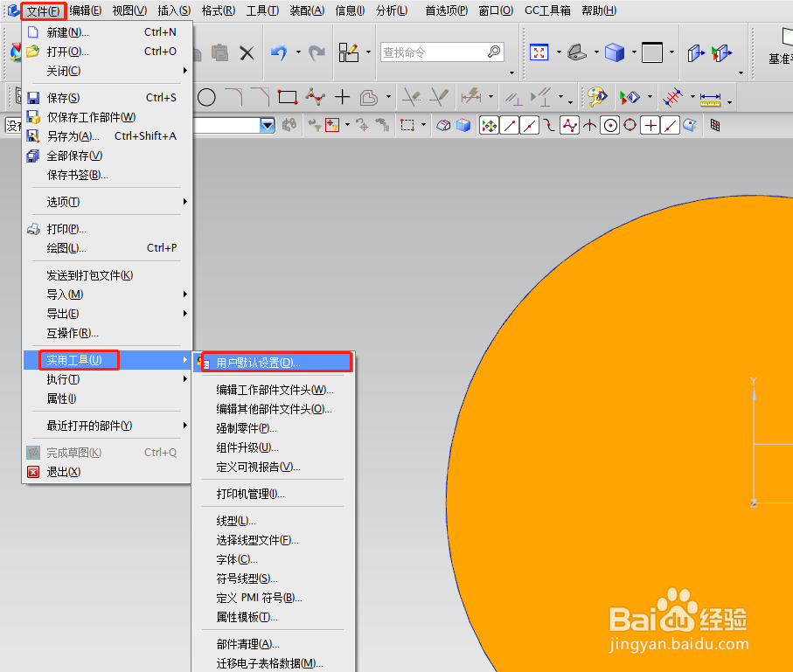The width and height of the screenshot is (793, 672).
Task: Click 保存(S) menu entry
Action: click(108, 98)
